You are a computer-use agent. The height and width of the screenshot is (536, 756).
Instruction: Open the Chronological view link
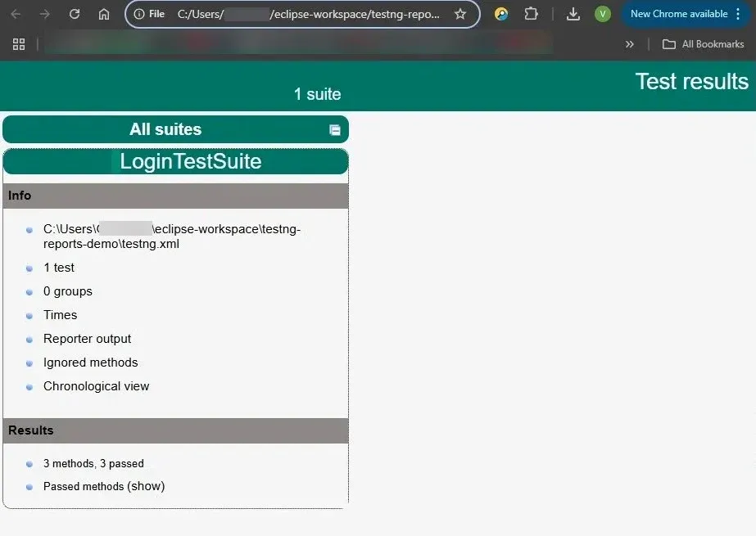click(97, 386)
